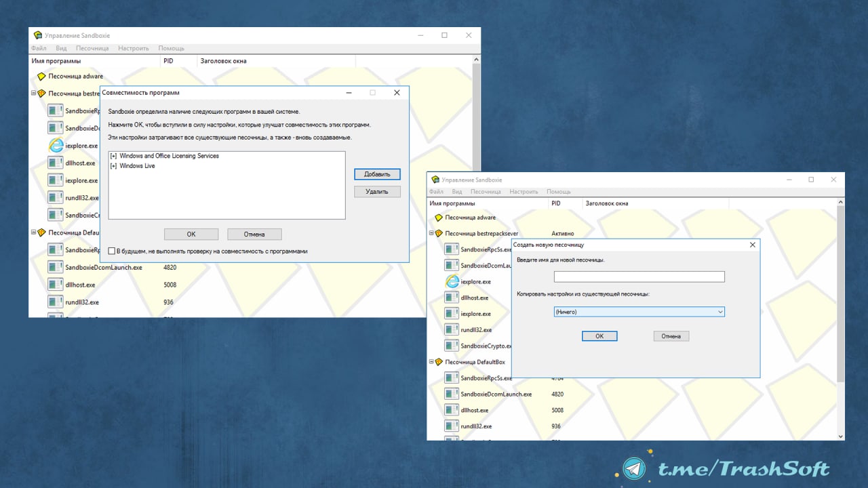This screenshot has width=868, height=488.
Task: Open the Песочница menu in the right Sandboxie window
Action: click(x=486, y=192)
